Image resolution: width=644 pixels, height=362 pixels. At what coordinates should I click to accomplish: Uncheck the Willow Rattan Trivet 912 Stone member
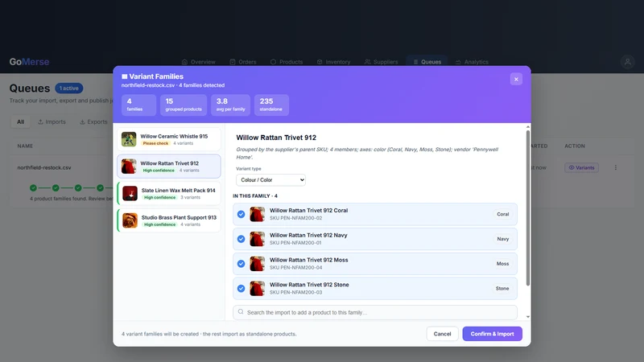pyautogui.click(x=241, y=289)
